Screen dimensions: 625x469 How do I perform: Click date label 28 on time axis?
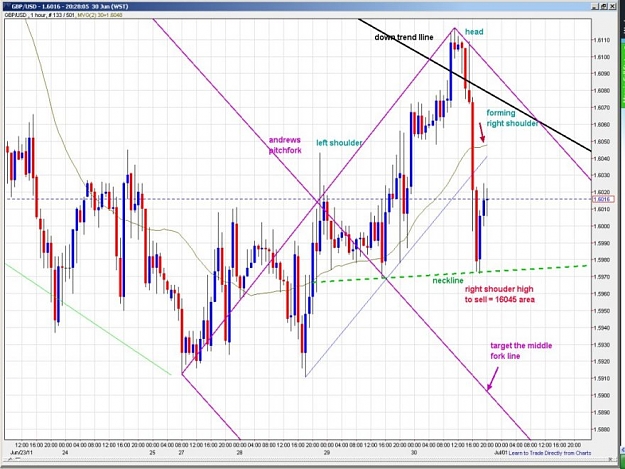pos(240,453)
